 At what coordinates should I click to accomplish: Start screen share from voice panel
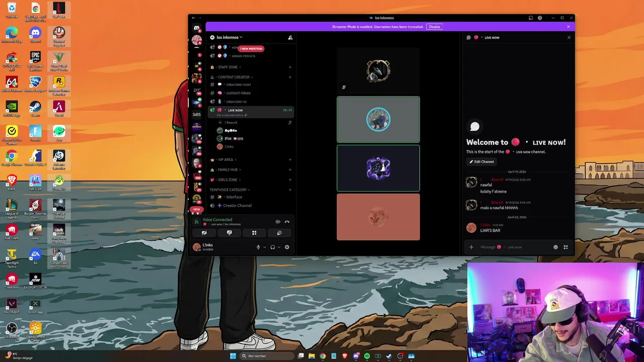click(x=229, y=233)
